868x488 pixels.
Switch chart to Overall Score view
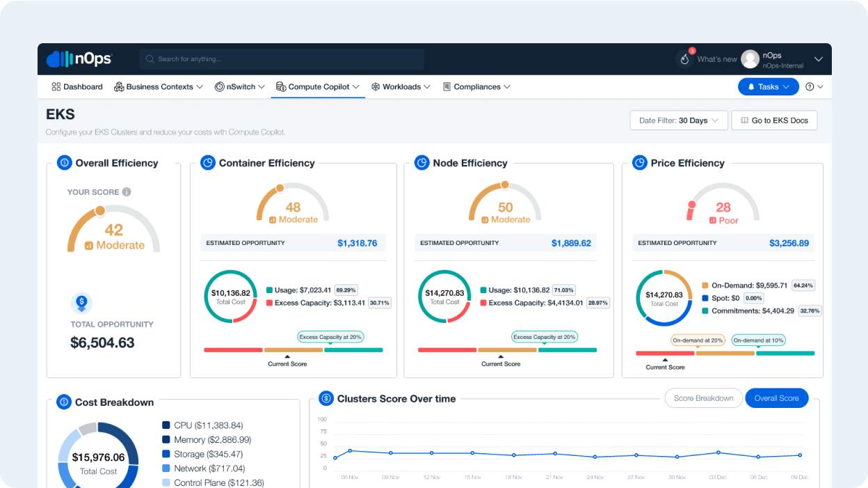[x=776, y=398]
